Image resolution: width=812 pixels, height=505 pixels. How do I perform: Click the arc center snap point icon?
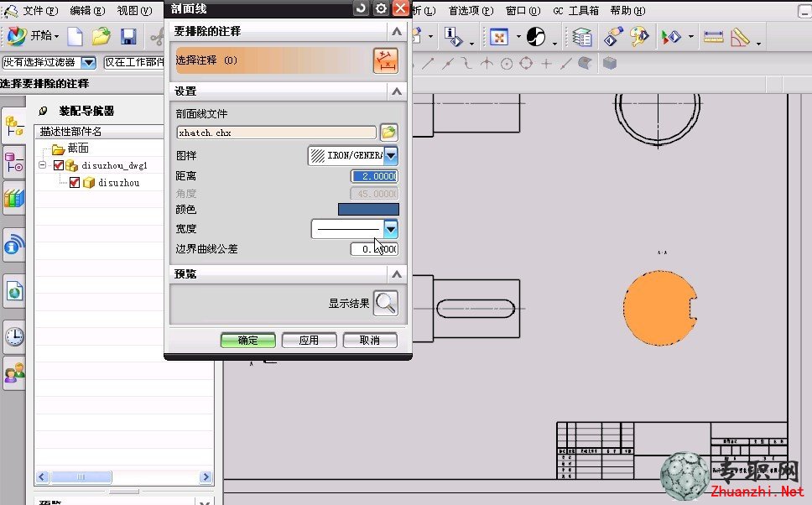(507, 64)
